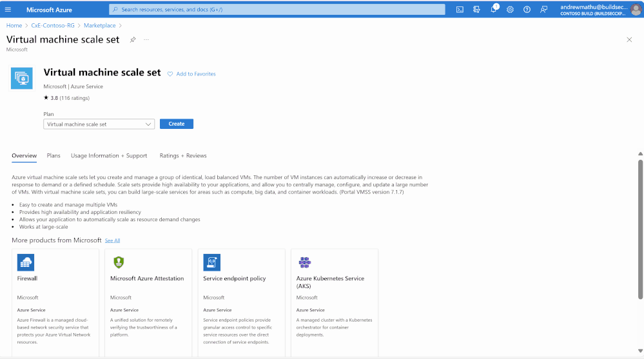The height and width of the screenshot is (359, 644).
Task: Click the search magnifier icon
Action: (115, 10)
